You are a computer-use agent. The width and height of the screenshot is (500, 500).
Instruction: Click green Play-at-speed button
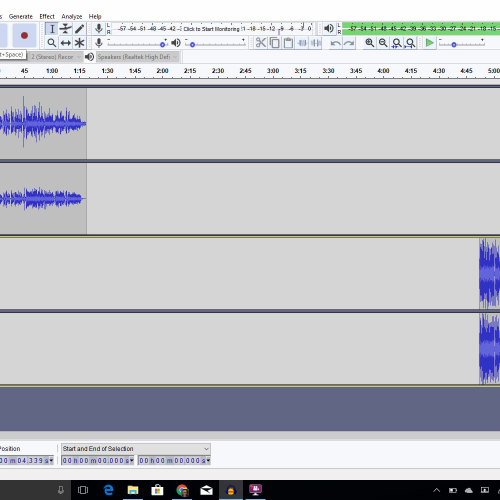click(x=430, y=43)
